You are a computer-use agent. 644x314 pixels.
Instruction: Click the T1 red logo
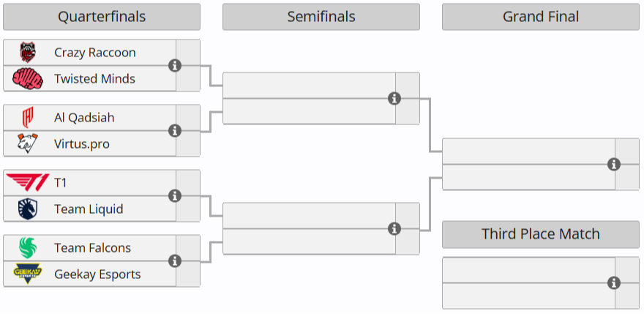[x=28, y=182]
